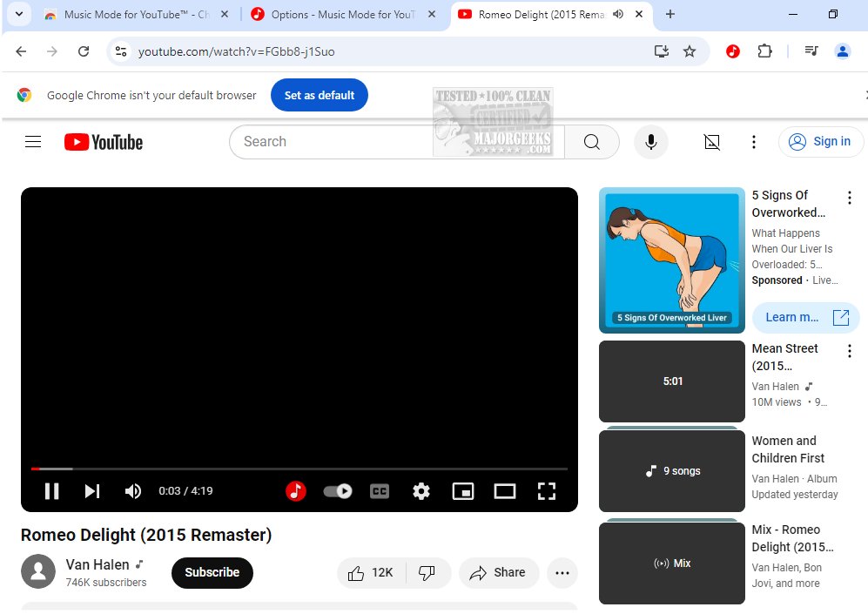Screen dimensions: 868x614
Task: Open more actions ellipsis under video
Action: click(562, 573)
